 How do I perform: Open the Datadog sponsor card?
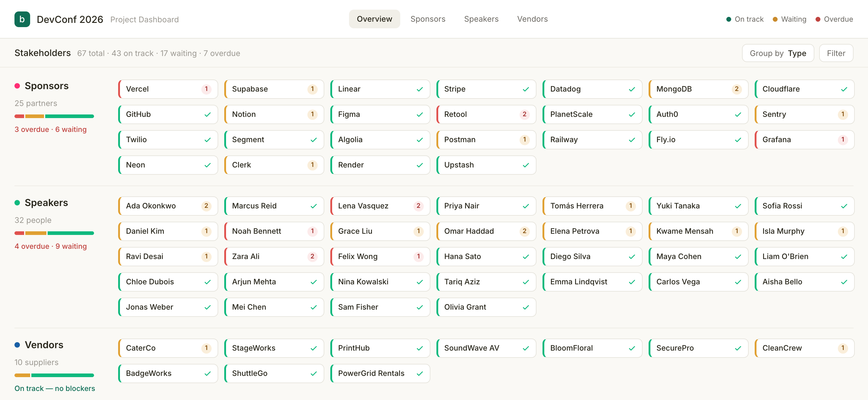592,89
